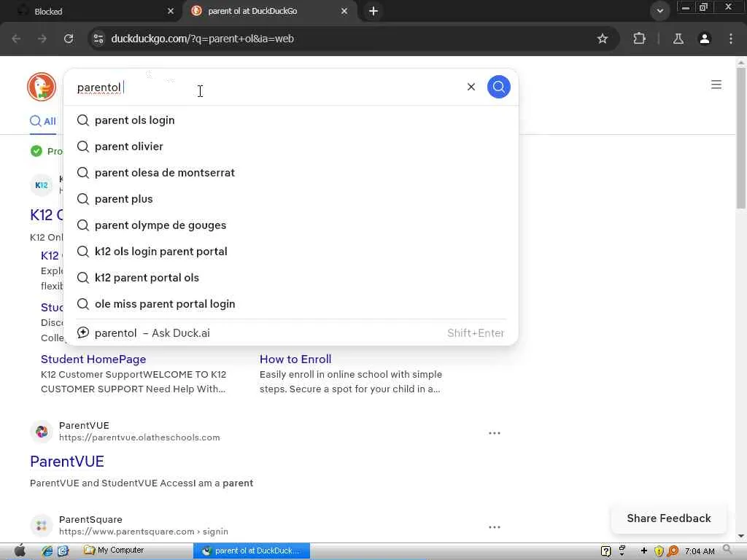Image resolution: width=747 pixels, height=560 pixels.
Task: Click the parentsquare.com signin URL
Action: point(143,531)
